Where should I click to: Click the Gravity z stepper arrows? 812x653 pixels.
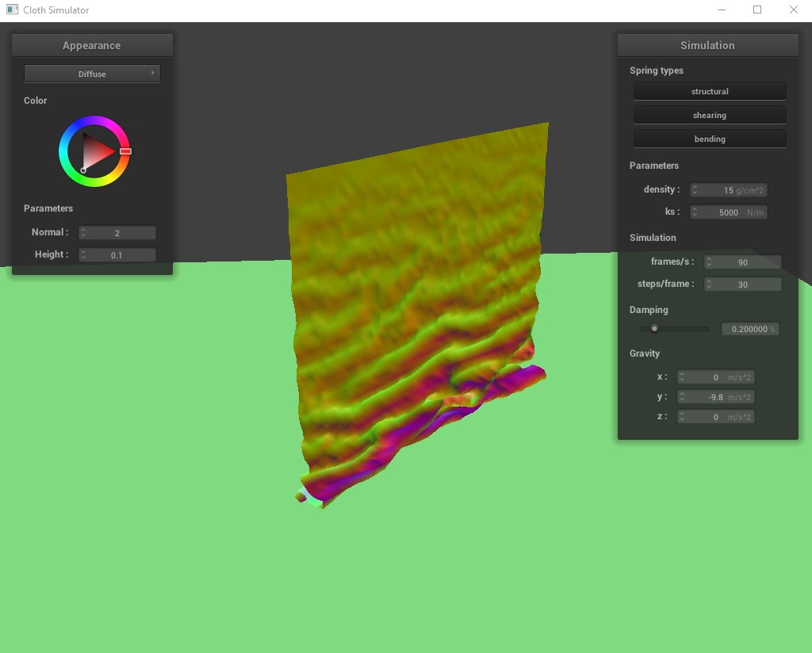(682, 417)
